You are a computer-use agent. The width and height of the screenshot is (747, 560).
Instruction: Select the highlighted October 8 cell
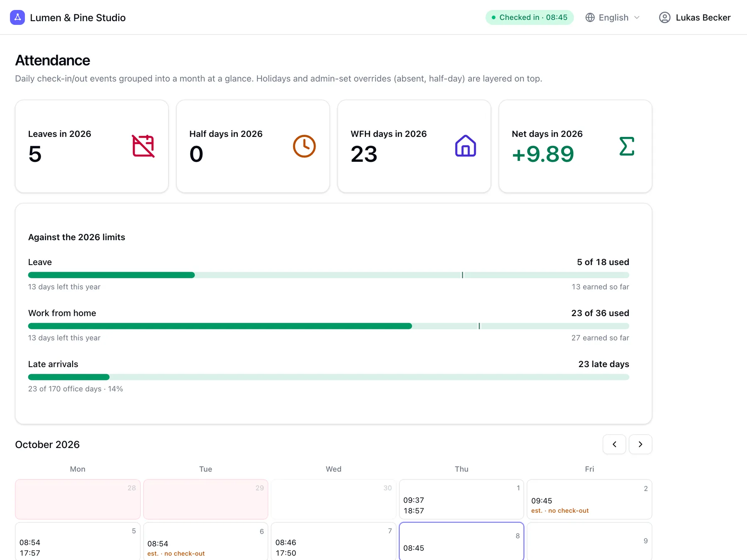click(x=461, y=541)
